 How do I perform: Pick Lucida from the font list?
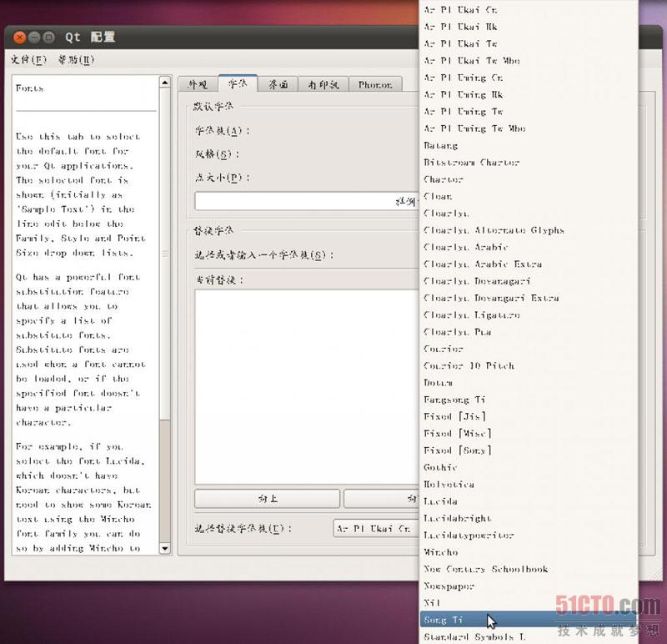(x=529, y=501)
